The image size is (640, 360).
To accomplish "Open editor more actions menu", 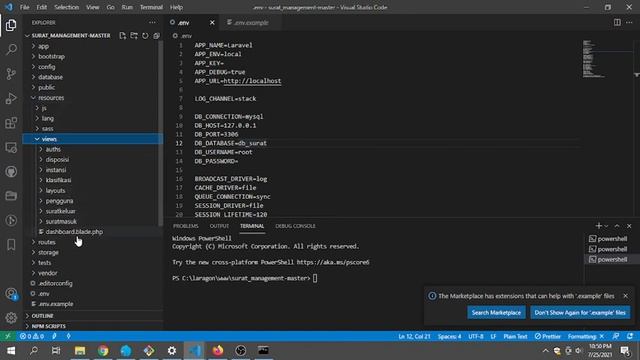I will (629, 22).
